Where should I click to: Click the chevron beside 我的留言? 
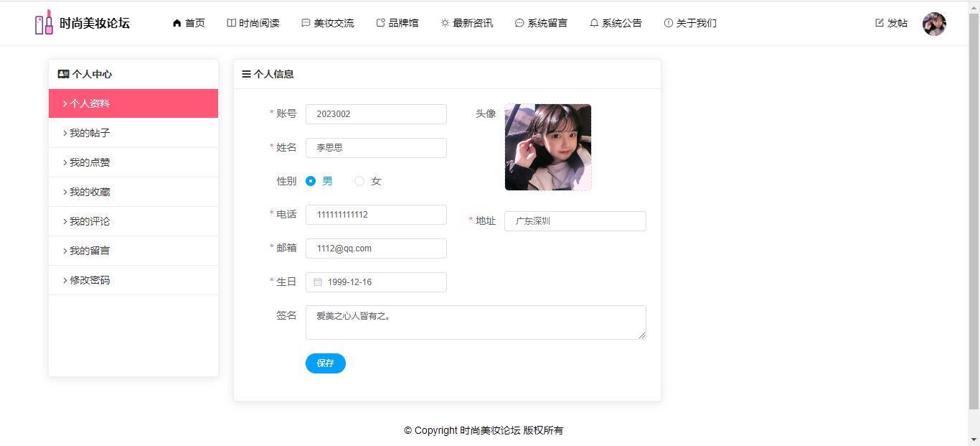(x=65, y=251)
